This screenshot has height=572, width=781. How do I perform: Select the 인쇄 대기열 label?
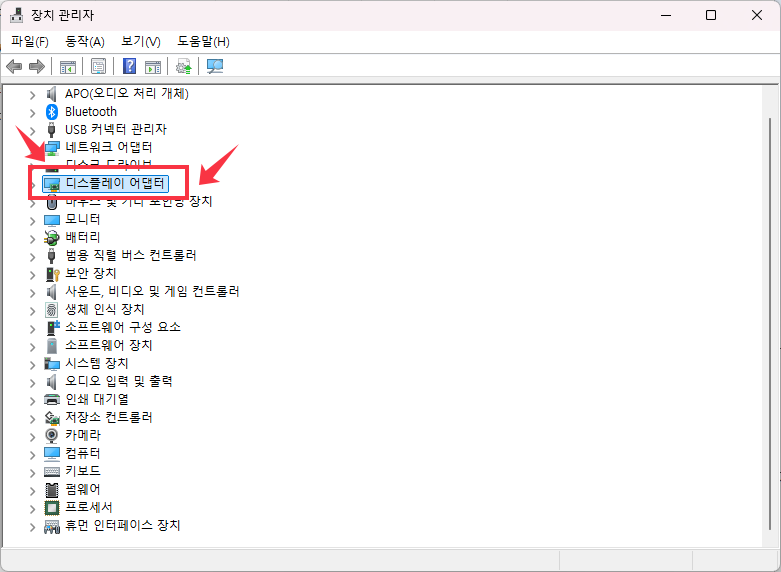[97, 399]
